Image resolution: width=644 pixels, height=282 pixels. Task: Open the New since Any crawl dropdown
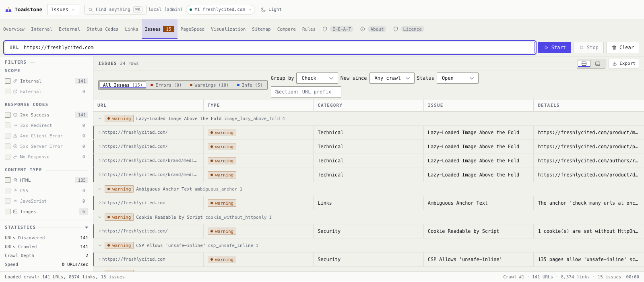[x=392, y=78]
